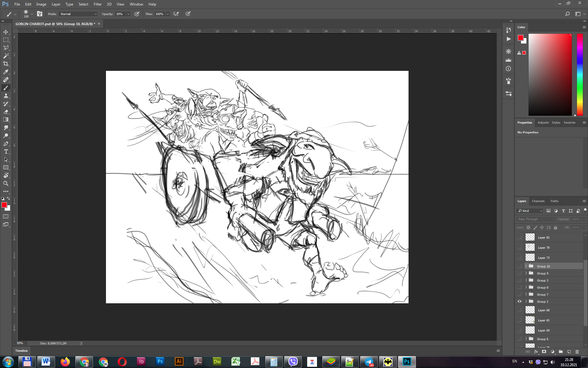Show the Layer 68 layer
The image size is (588, 368).
[519, 310]
